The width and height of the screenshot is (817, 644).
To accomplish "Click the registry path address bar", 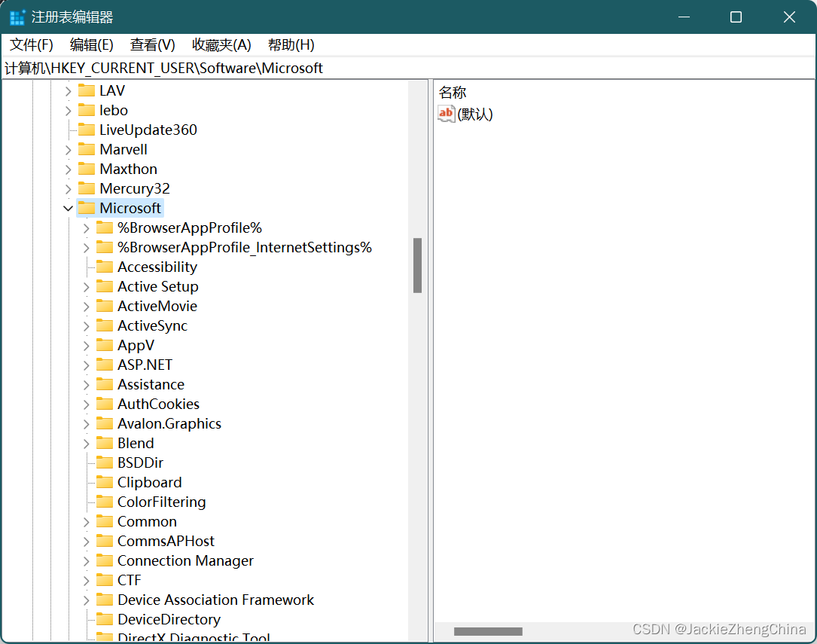I will [408, 69].
